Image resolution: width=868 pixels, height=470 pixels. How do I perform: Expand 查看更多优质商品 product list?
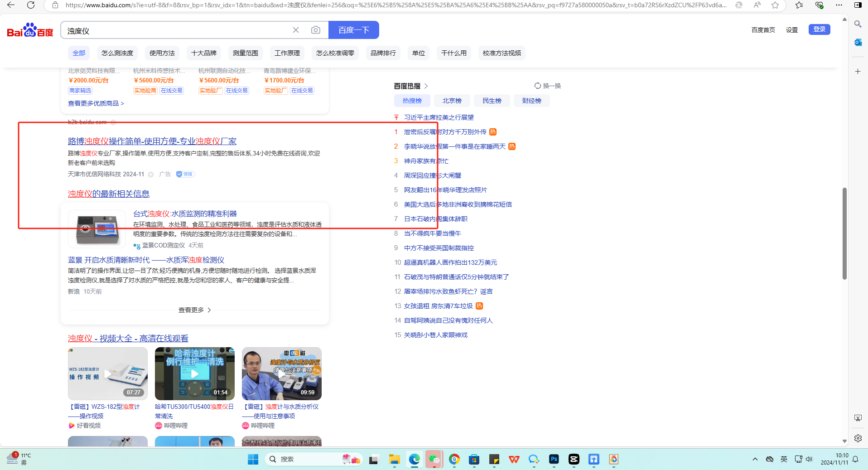[96, 103]
